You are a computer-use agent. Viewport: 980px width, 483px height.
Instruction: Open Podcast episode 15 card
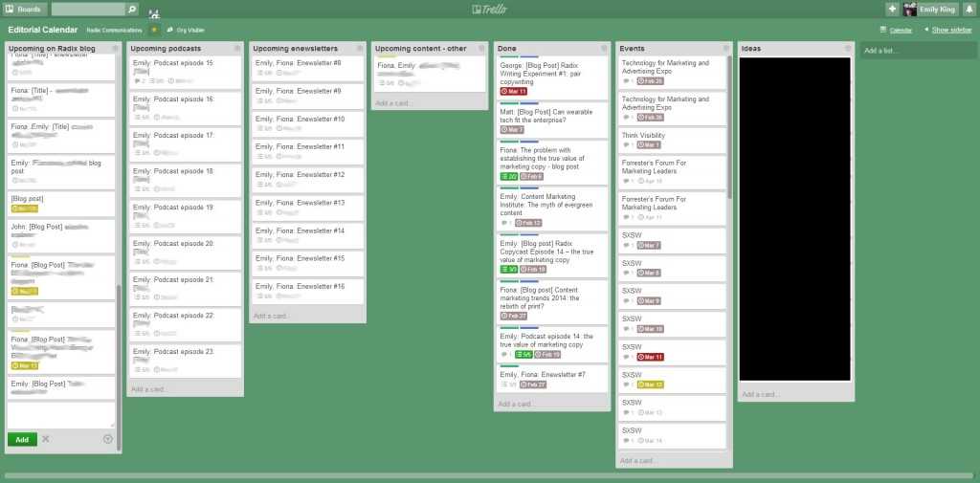185,73
